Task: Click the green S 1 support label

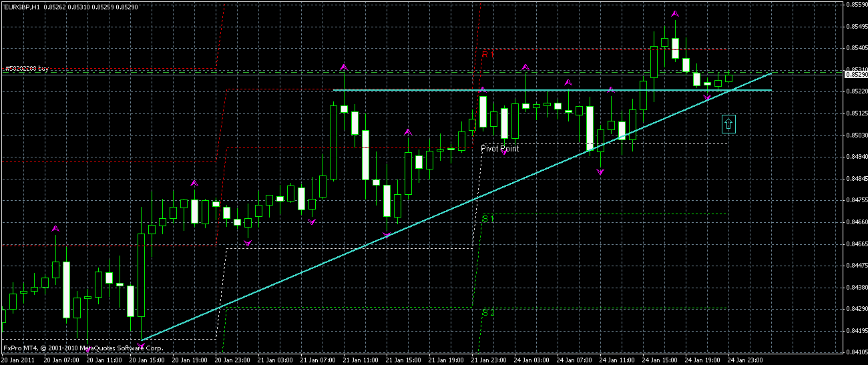Action: pos(487,218)
